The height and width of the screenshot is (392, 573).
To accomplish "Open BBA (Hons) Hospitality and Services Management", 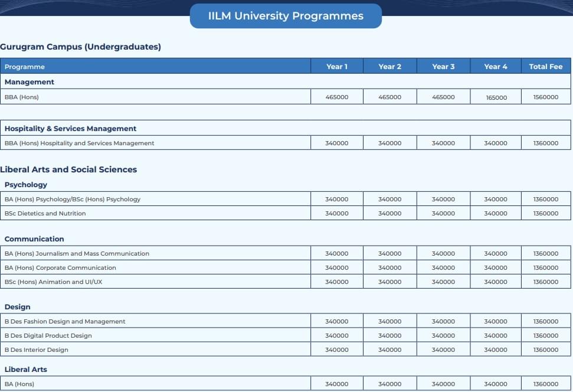I will coord(79,143).
